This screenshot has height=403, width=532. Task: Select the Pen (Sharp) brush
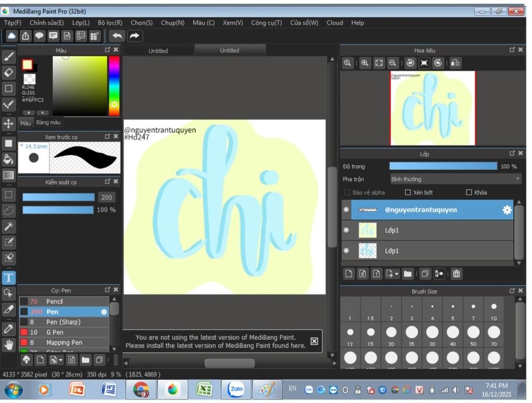click(x=64, y=323)
